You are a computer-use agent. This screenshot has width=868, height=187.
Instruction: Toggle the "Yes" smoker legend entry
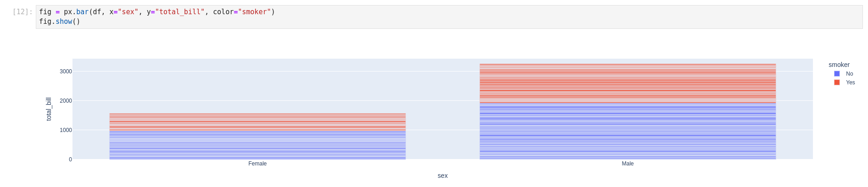coord(850,82)
